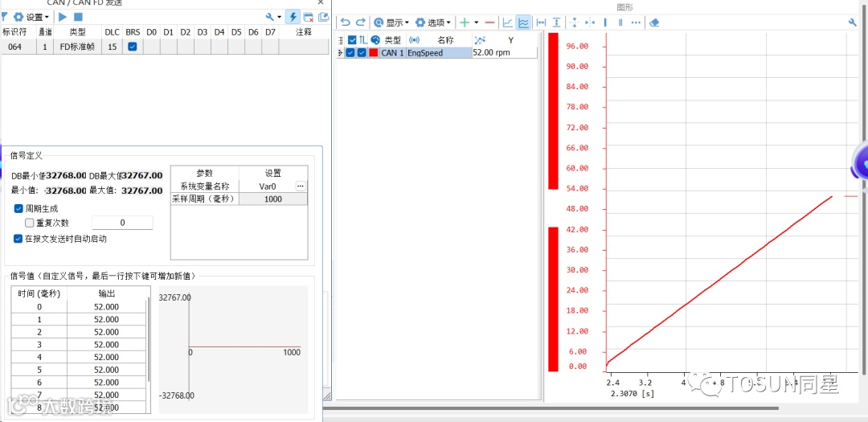Enable the double cursor lines tool
868x422 pixels.
pos(620,23)
